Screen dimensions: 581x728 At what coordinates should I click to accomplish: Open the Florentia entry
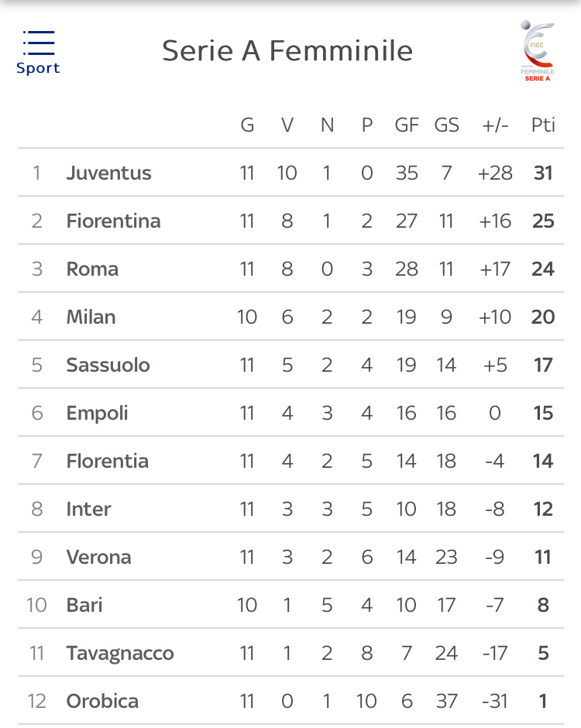tap(107, 461)
